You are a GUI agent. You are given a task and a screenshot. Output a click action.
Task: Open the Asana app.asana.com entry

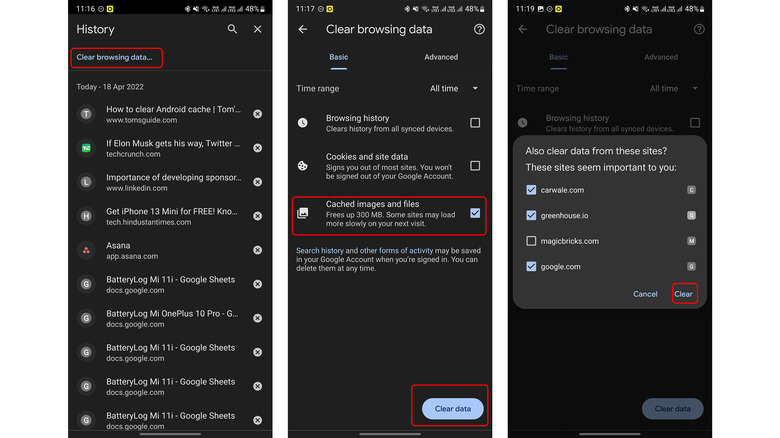click(132, 250)
